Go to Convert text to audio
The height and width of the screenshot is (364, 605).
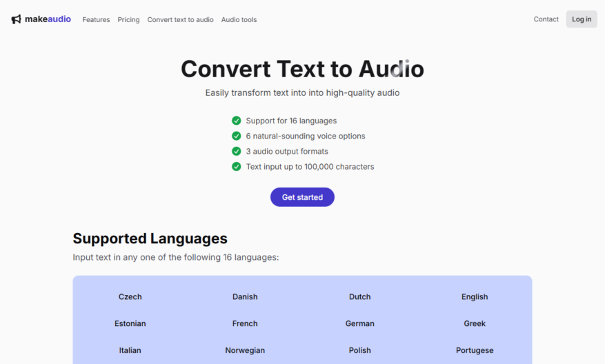click(x=180, y=20)
